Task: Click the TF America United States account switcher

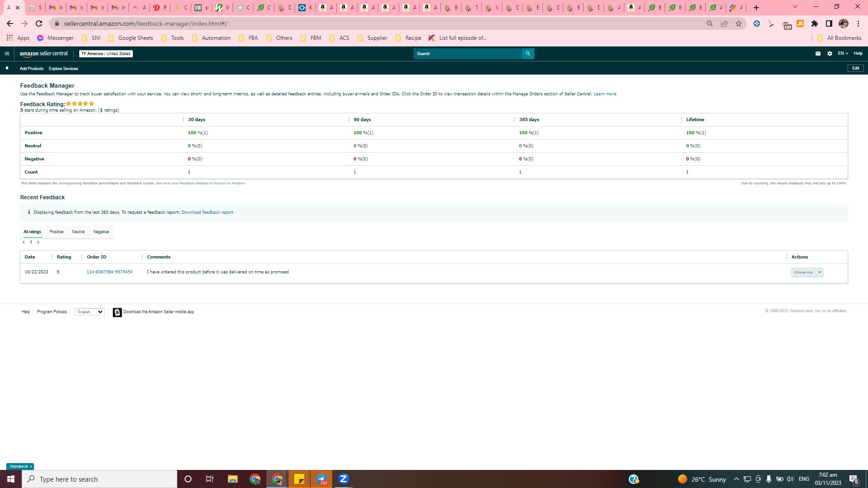Action: (x=106, y=54)
